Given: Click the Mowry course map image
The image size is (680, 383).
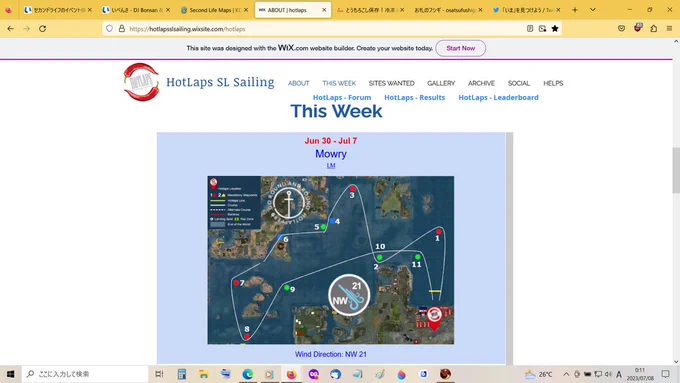Looking at the screenshot, I should point(330,260).
